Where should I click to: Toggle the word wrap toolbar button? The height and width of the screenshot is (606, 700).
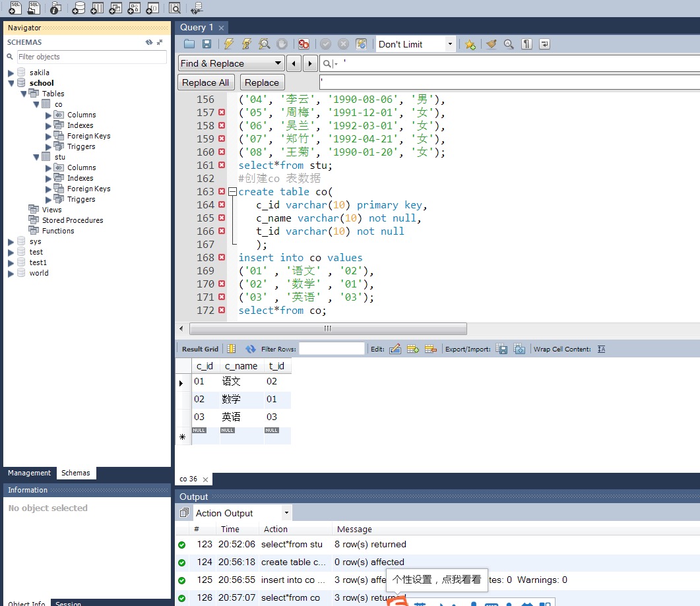[544, 44]
